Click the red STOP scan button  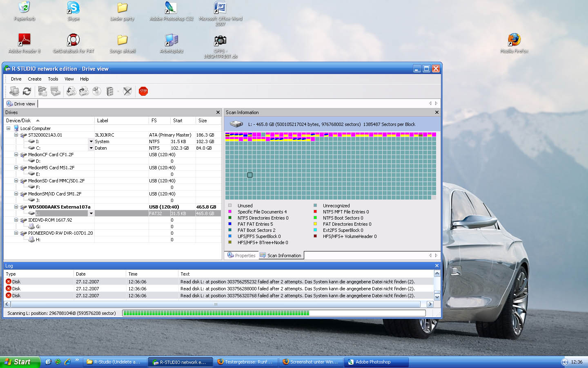point(143,91)
